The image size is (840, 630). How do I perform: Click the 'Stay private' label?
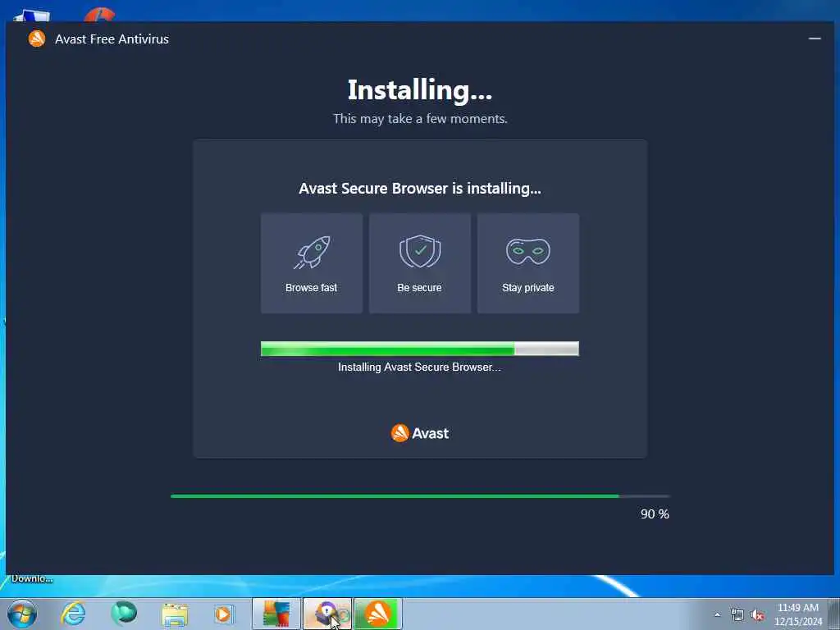pos(528,288)
